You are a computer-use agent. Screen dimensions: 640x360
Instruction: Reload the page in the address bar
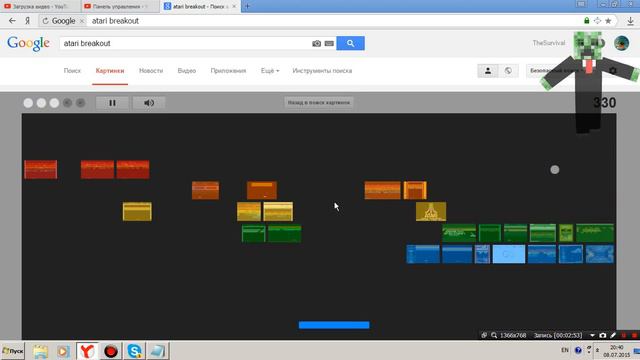click(45, 21)
